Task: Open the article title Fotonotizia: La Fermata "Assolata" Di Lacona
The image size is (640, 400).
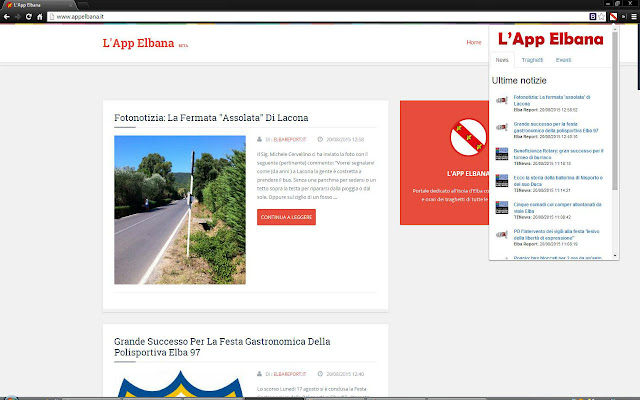Action: coord(211,118)
